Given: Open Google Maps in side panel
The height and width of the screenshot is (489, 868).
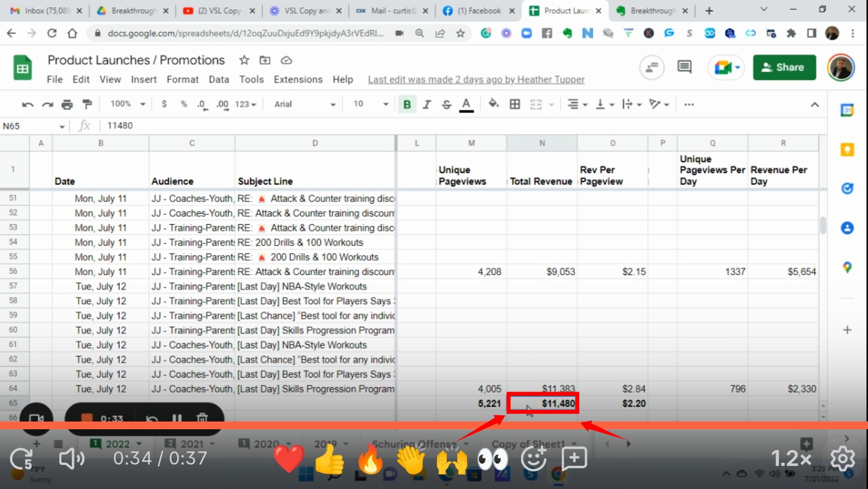Looking at the screenshot, I should (847, 267).
